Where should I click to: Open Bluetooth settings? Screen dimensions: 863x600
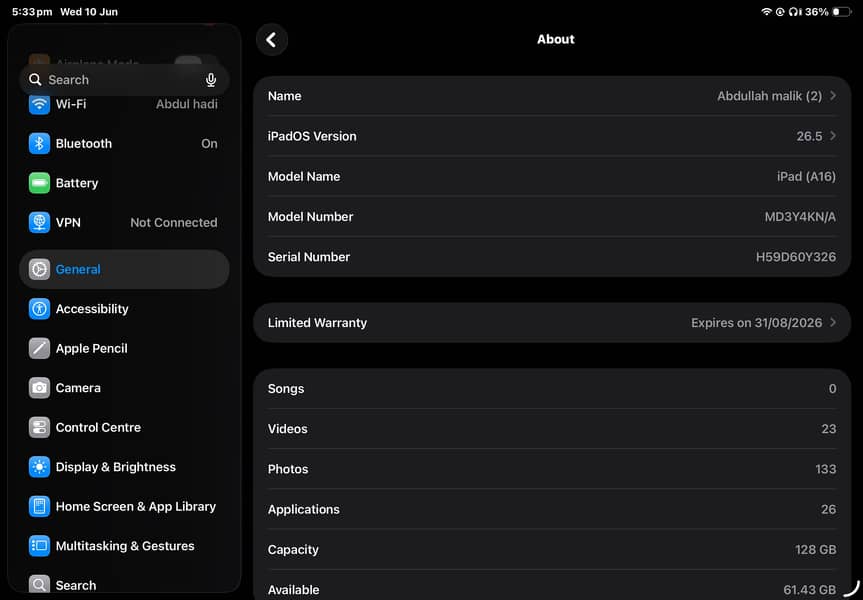point(124,144)
